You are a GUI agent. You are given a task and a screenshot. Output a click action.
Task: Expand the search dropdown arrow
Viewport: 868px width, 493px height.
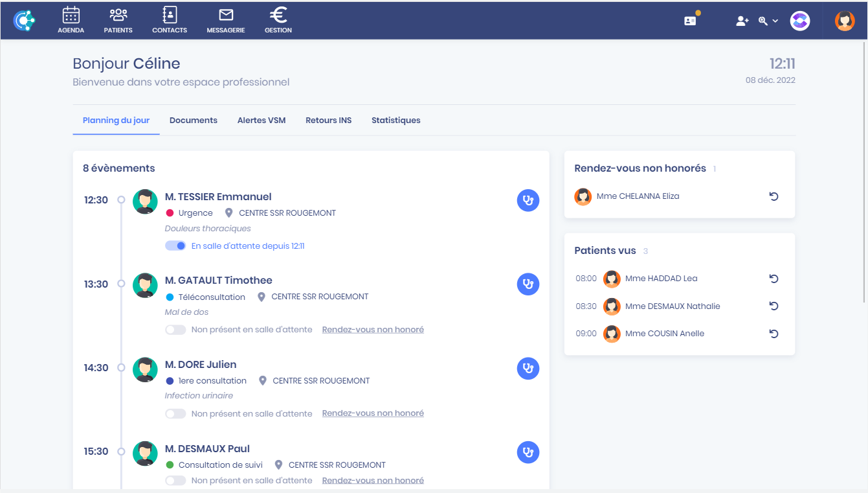tap(775, 21)
